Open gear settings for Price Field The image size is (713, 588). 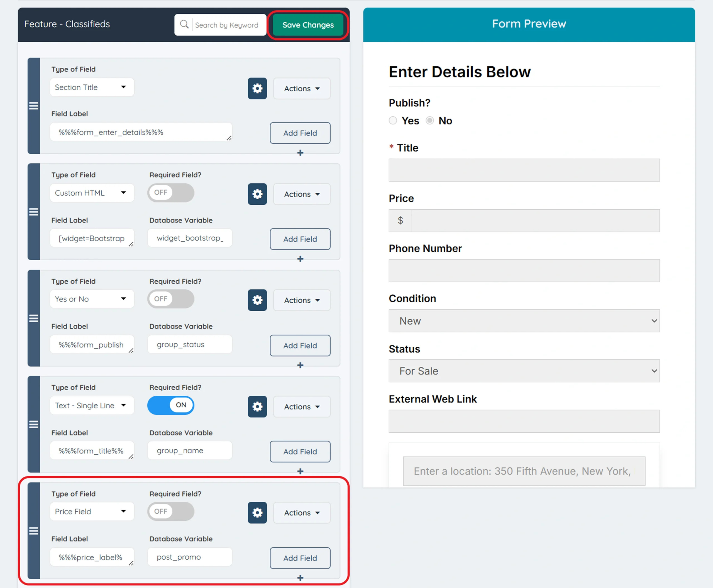[x=257, y=513]
